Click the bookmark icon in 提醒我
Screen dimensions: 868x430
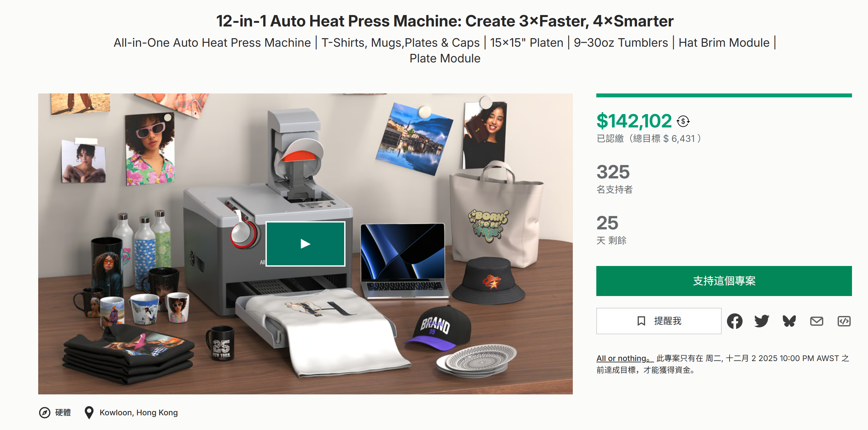(x=641, y=321)
